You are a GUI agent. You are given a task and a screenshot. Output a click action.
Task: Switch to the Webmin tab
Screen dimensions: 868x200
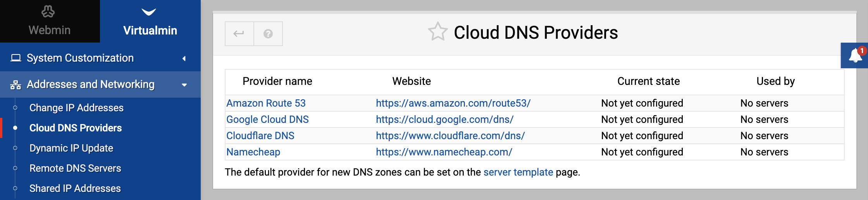[x=50, y=21]
